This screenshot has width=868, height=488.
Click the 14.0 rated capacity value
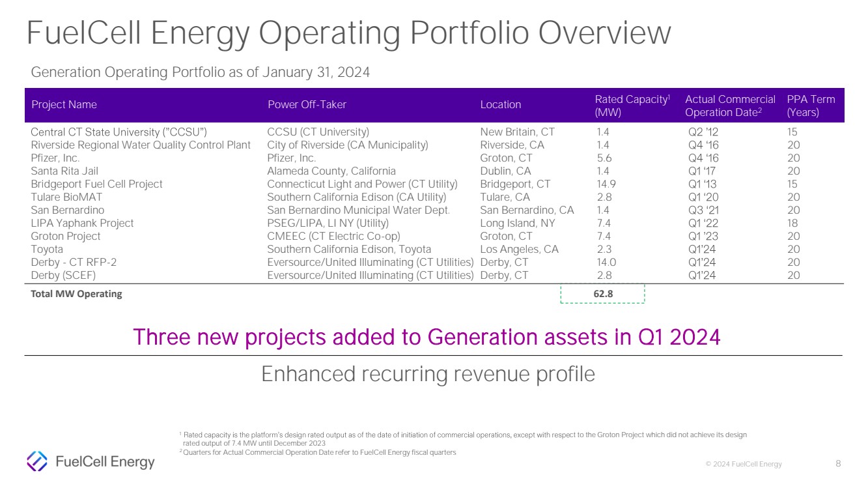click(606, 263)
